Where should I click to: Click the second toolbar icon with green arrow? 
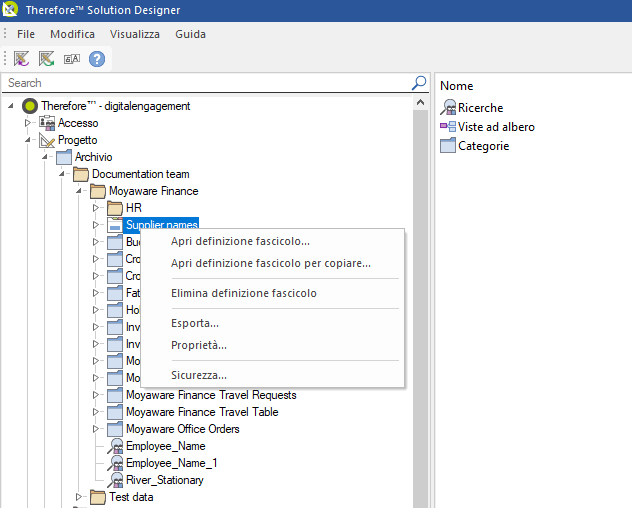click(x=46, y=59)
